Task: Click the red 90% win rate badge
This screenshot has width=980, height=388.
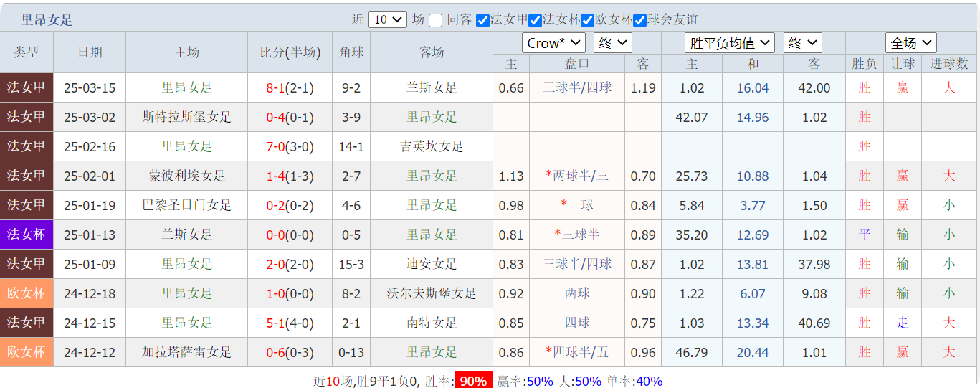Action: point(473,382)
